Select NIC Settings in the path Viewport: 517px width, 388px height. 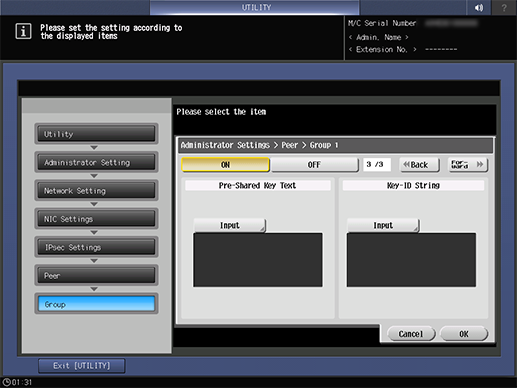[x=96, y=219]
